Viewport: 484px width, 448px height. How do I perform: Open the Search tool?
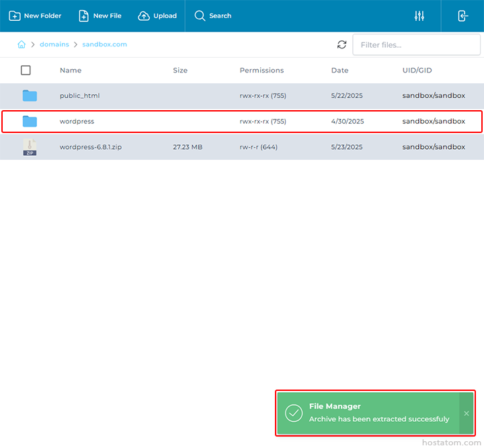pyautogui.click(x=212, y=16)
